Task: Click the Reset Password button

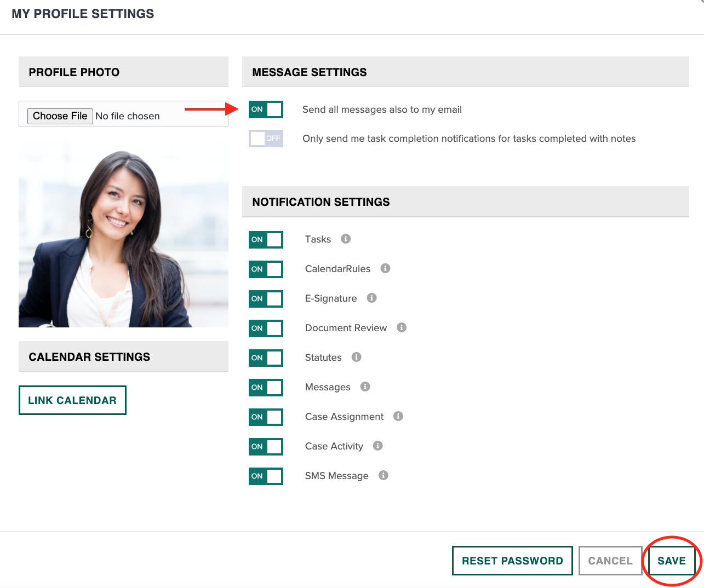Action: point(512,561)
